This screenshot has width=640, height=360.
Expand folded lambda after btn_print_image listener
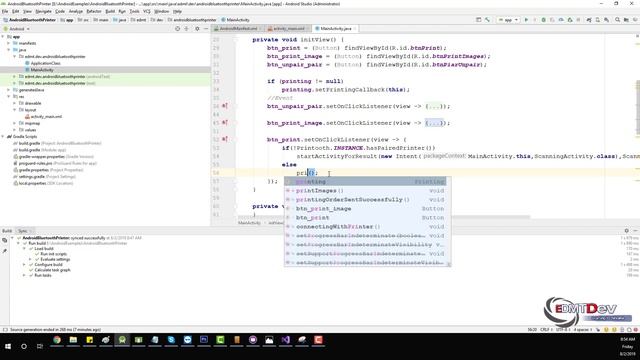tap(433, 123)
